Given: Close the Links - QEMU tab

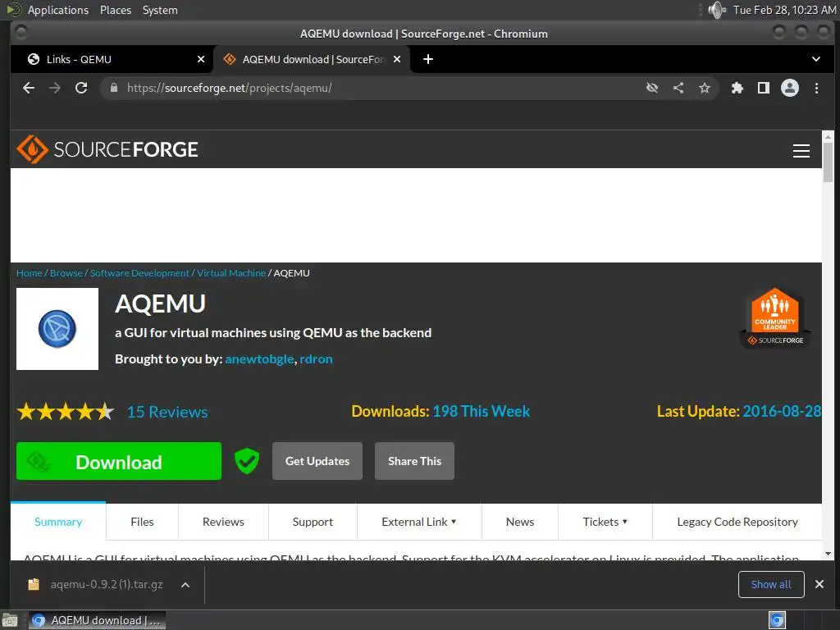Looking at the screenshot, I should pos(201,59).
